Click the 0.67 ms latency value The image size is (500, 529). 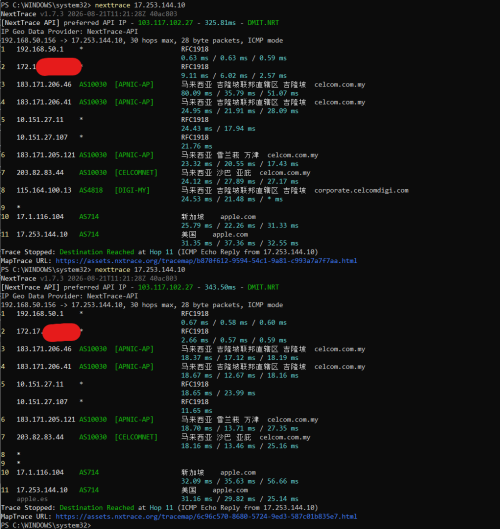tap(195, 323)
